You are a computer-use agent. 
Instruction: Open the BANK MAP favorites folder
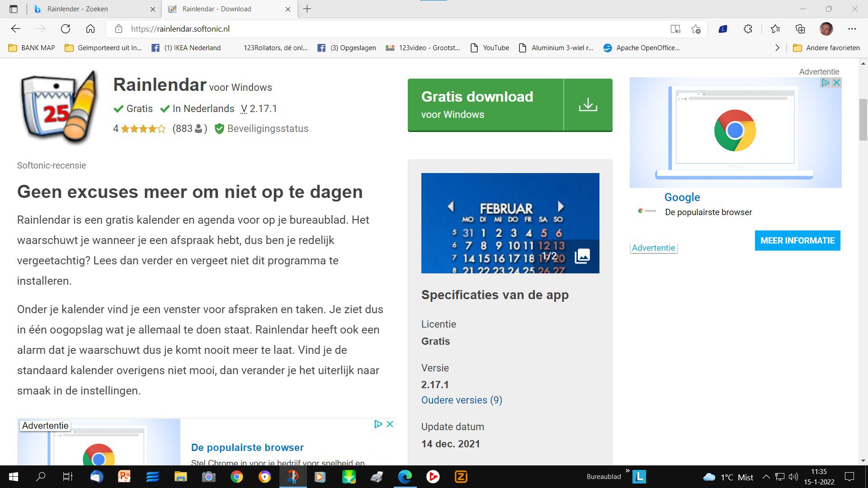pos(32,48)
